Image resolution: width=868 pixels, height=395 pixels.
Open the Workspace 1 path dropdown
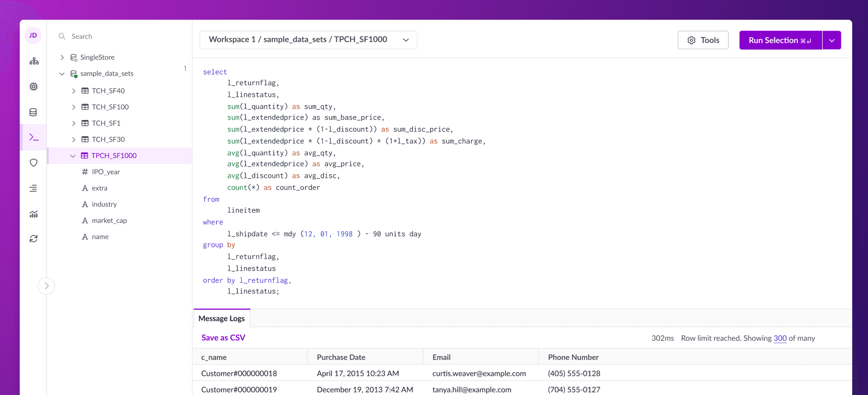[x=308, y=40]
